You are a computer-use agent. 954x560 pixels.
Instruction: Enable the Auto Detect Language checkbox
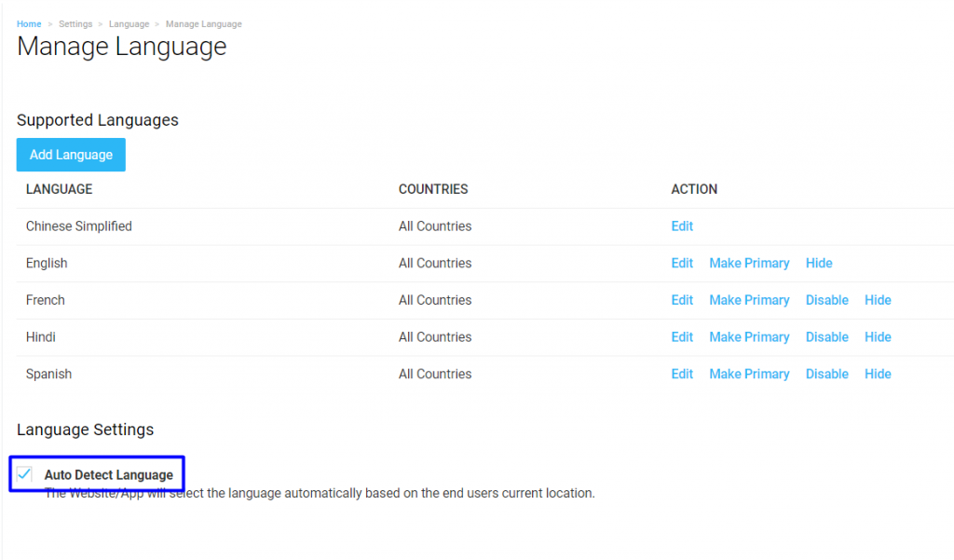(x=24, y=473)
